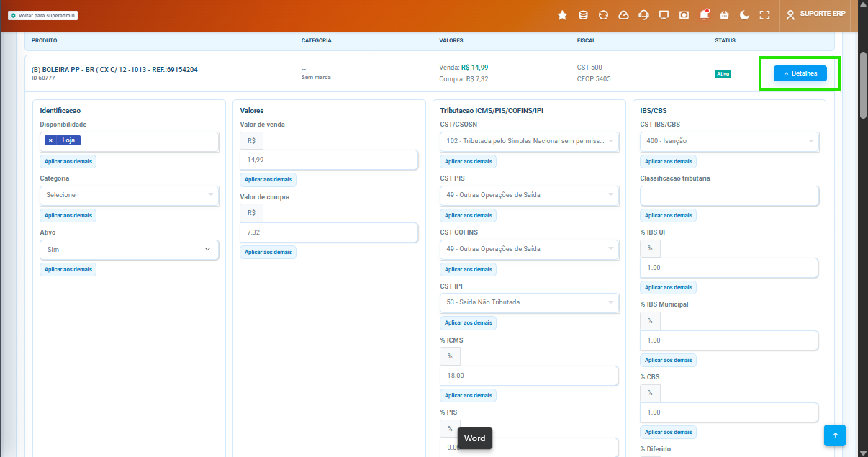Open the CST IBS/CBS dropdown showing 400 - Isenção
Image resolution: width=868 pixels, height=457 pixels.
pos(730,141)
